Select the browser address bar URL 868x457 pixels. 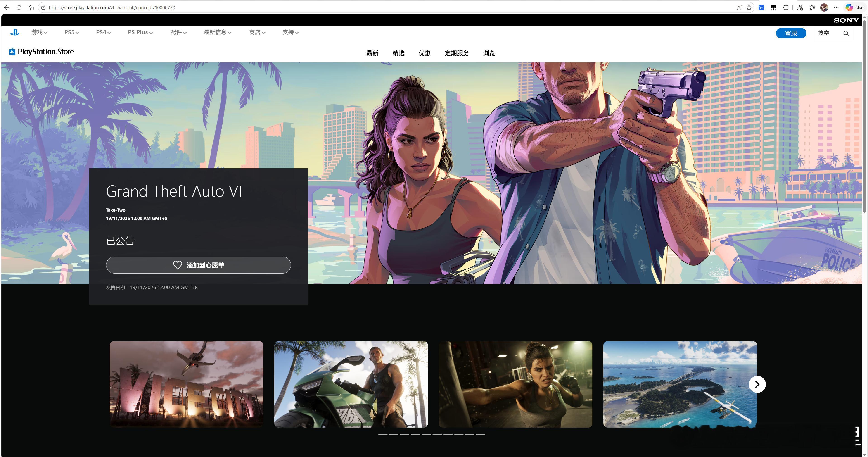pyautogui.click(x=112, y=7)
